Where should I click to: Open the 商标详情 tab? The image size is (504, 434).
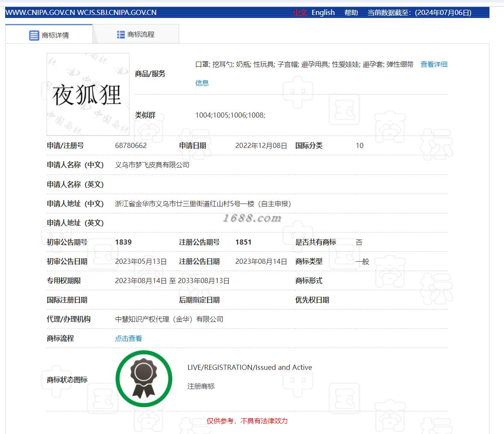tap(49, 35)
